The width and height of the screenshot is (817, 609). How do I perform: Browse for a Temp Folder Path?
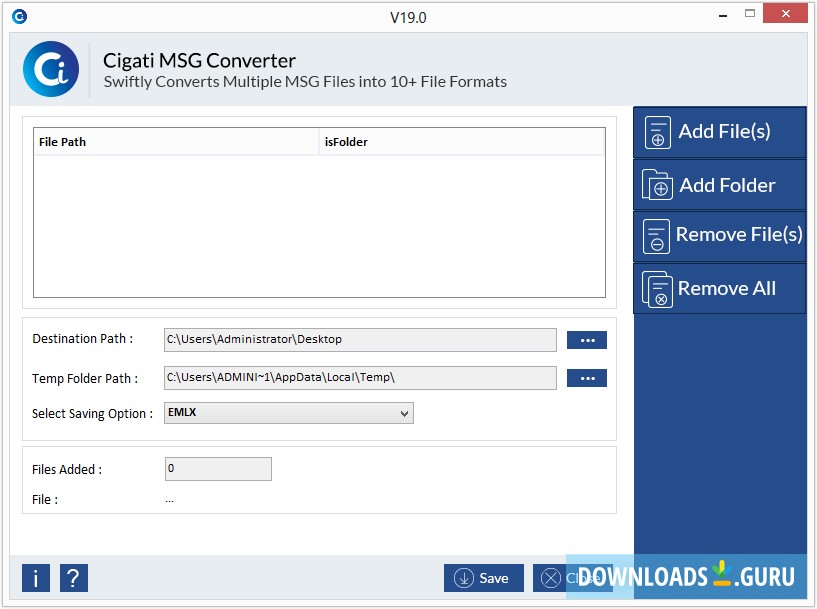click(587, 378)
